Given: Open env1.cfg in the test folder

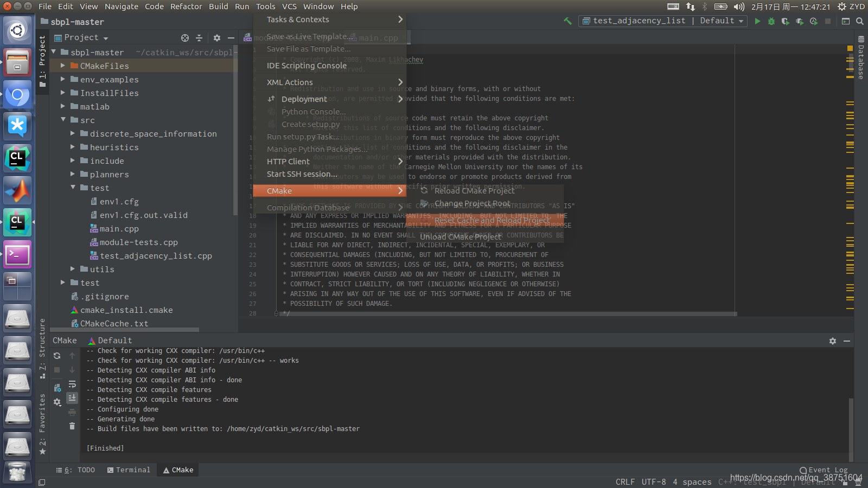Looking at the screenshot, I should [x=119, y=202].
